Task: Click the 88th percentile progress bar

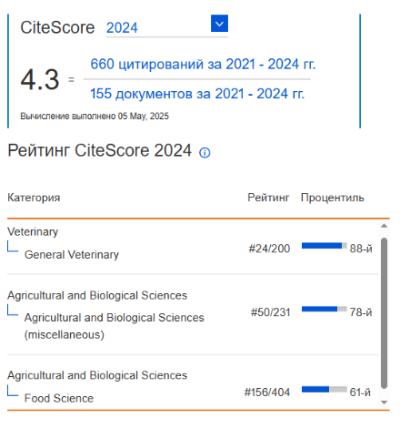Action: (324, 246)
